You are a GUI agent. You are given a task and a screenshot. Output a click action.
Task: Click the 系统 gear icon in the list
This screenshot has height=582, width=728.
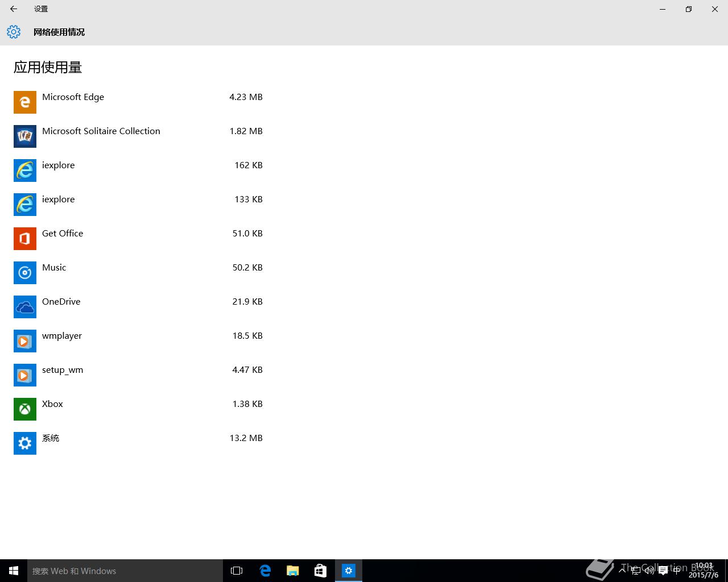coord(25,443)
